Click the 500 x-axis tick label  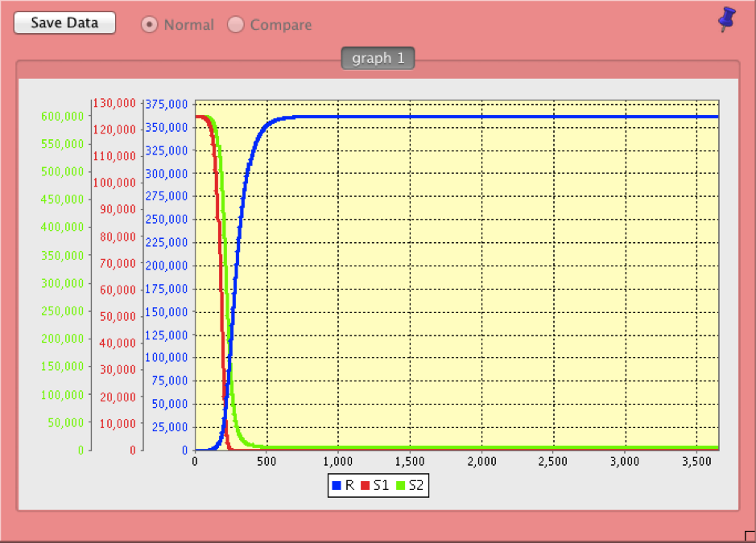[x=266, y=461]
